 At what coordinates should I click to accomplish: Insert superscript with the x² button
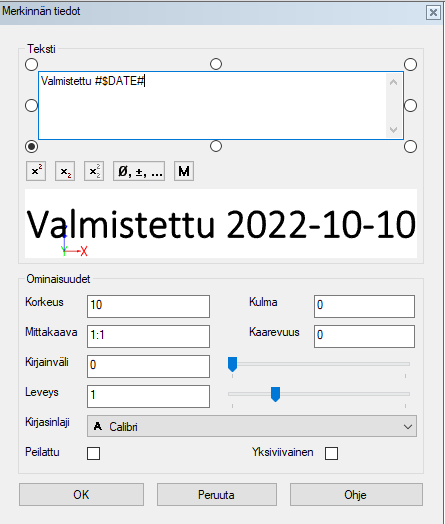click(x=36, y=171)
